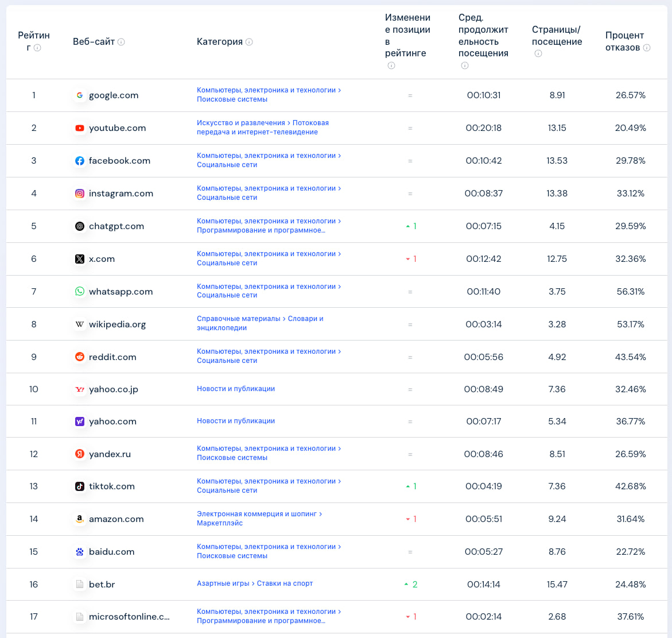
Task: Click the Страницы/посещение column header
Action: tap(556, 36)
